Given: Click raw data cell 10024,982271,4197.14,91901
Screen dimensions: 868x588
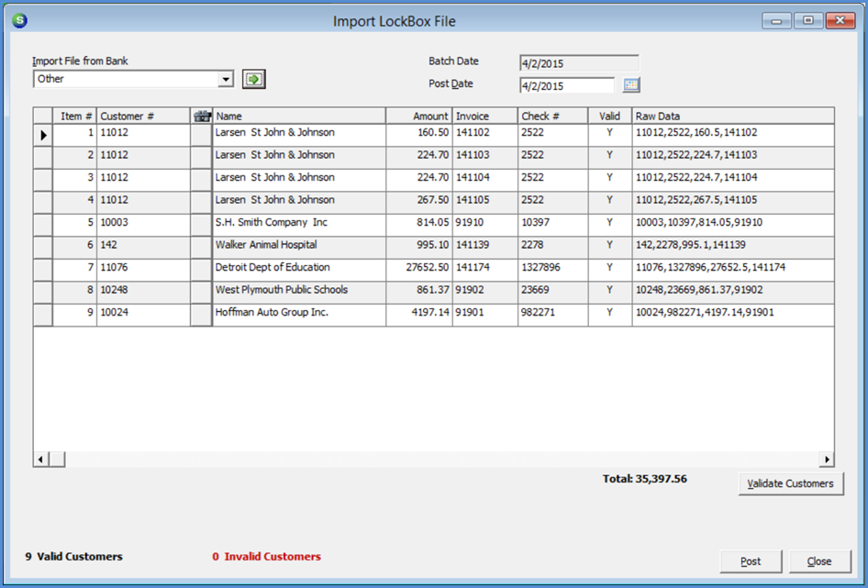Looking at the screenshot, I should pyautogui.click(x=733, y=315).
